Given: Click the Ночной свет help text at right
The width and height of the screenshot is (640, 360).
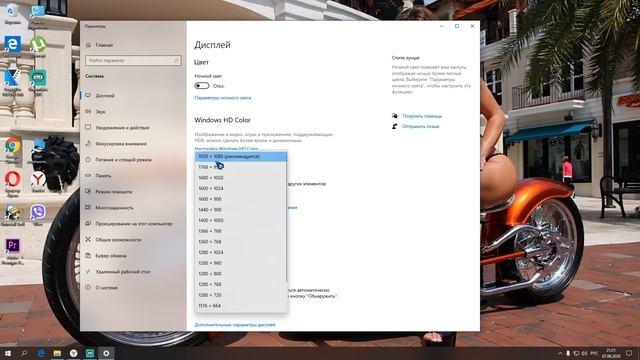Looking at the screenshot, I should tap(431, 80).
